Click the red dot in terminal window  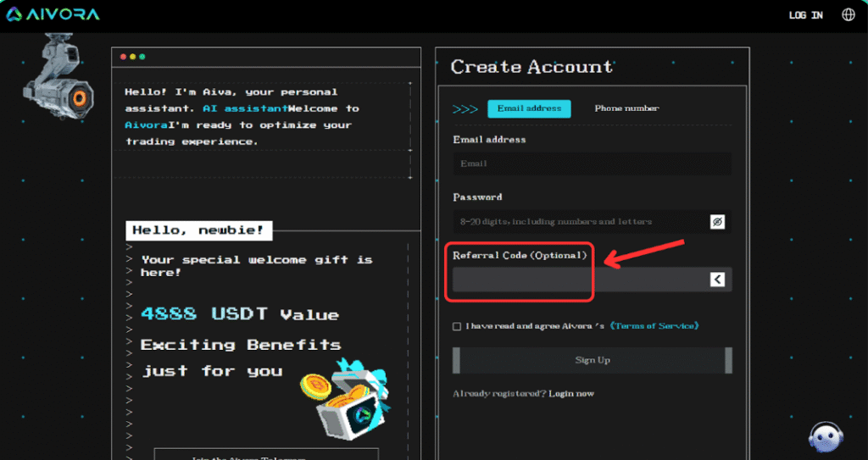pyautogui.click(x=124, y=57)
